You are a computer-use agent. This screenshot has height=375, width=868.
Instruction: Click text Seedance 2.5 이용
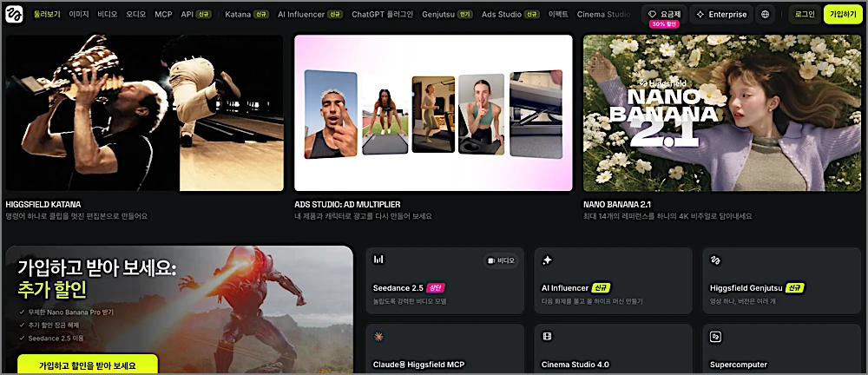click(55, 338)
